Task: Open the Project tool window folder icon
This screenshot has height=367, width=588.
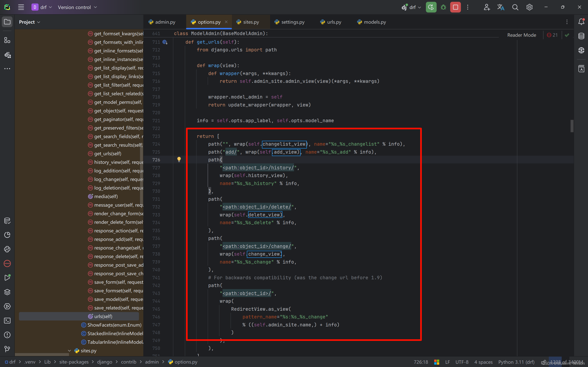Action: (7, 22)
